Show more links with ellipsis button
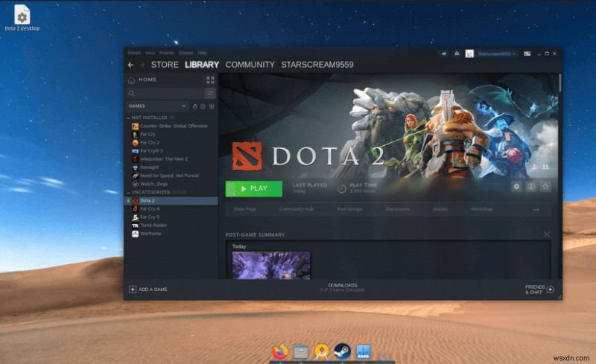This screenshot has width=596, height=364. [536, 210]
